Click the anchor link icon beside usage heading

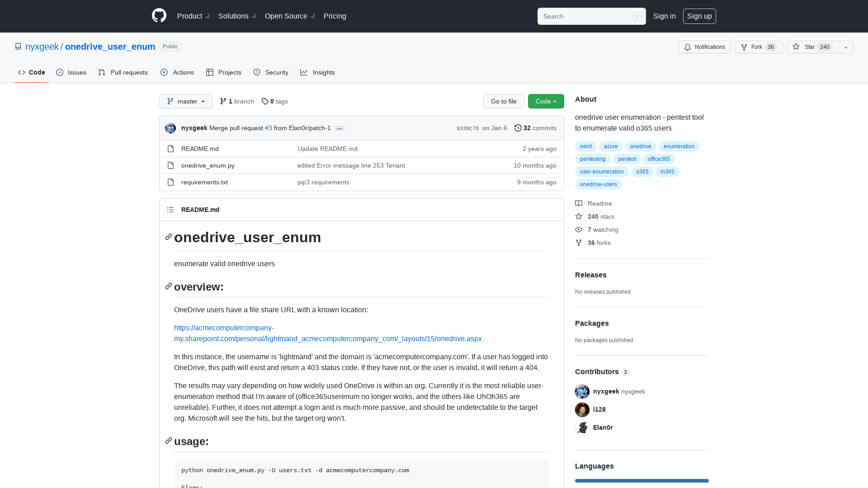tap(169, 441)
